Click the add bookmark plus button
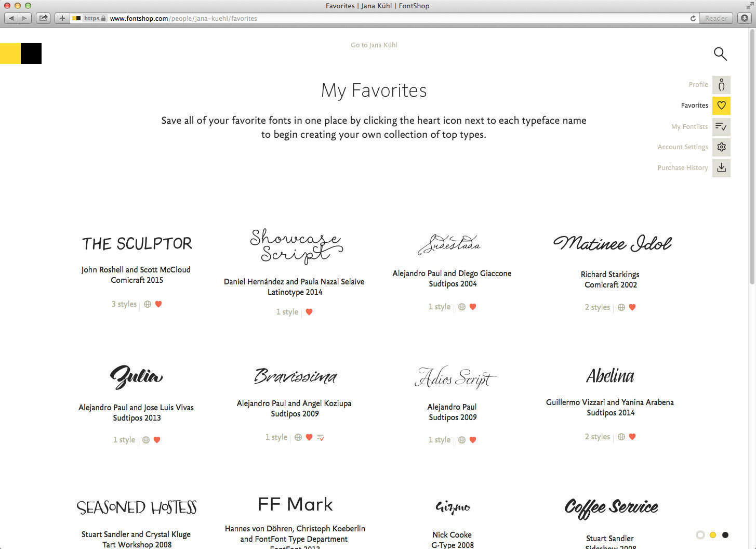The image size is (756, 549). point(62,18)
